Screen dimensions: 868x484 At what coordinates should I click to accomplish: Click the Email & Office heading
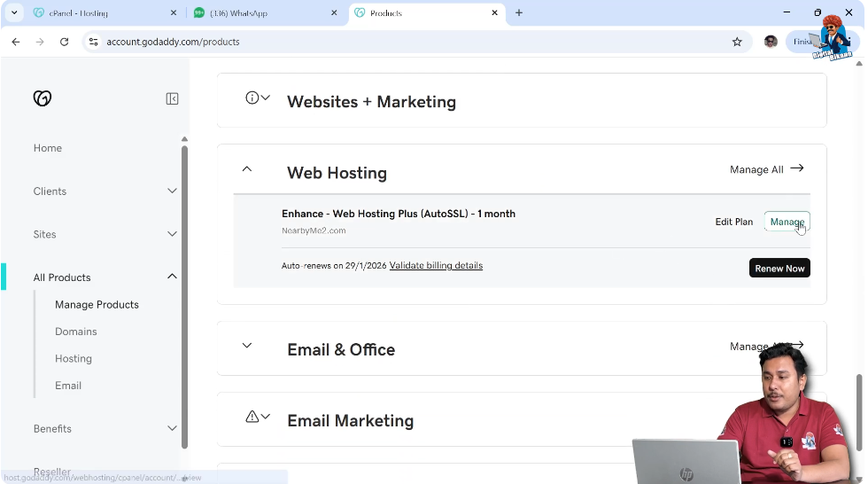tap(341, 350)
